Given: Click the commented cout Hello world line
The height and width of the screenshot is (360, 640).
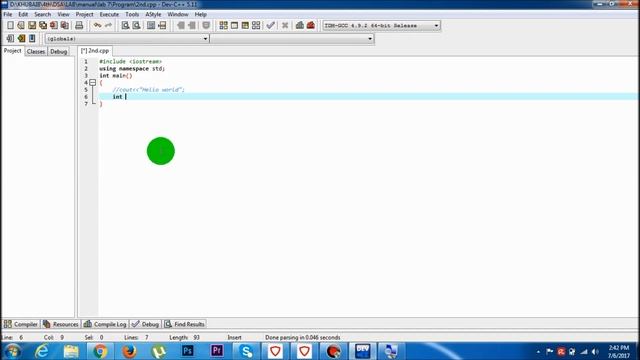Looking at the screenshot, I should (149, 89).
